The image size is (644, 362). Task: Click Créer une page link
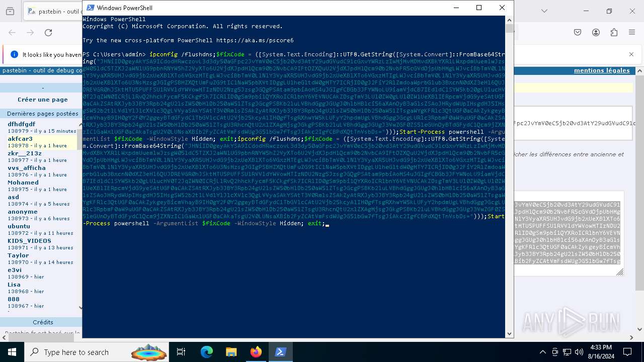point(43,100)
